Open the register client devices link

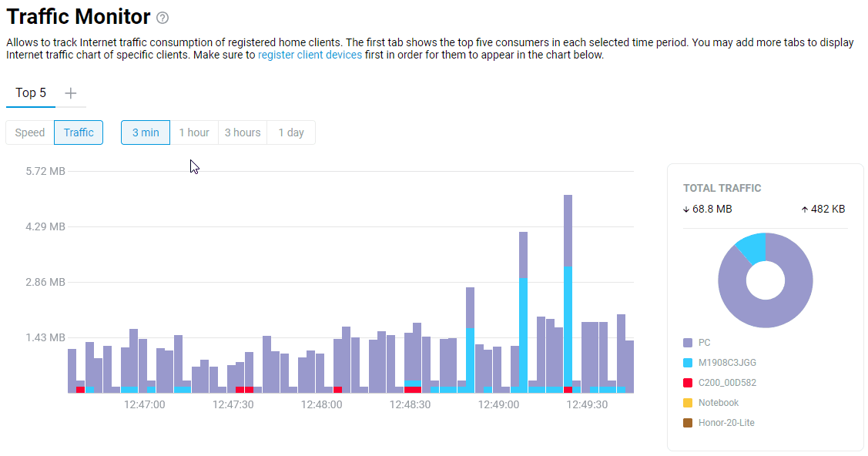click(310, 55)
